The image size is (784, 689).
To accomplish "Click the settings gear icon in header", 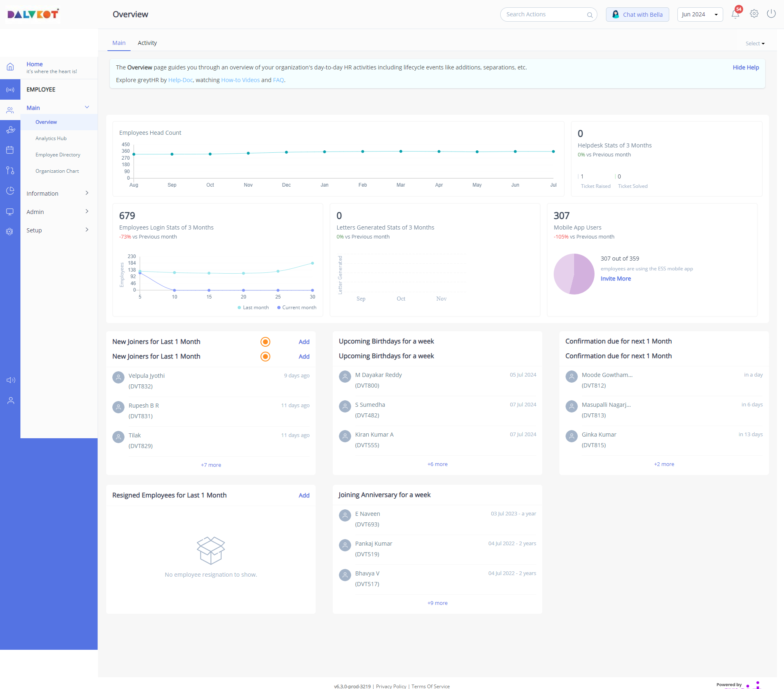I will click(754, 14).
